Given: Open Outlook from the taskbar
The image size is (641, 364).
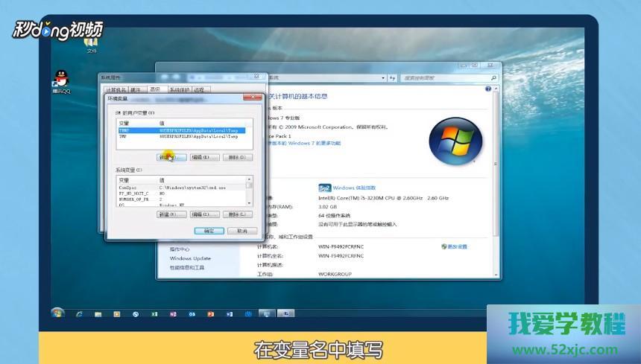Looking at the screenshot, I should (x=192, y=314).
